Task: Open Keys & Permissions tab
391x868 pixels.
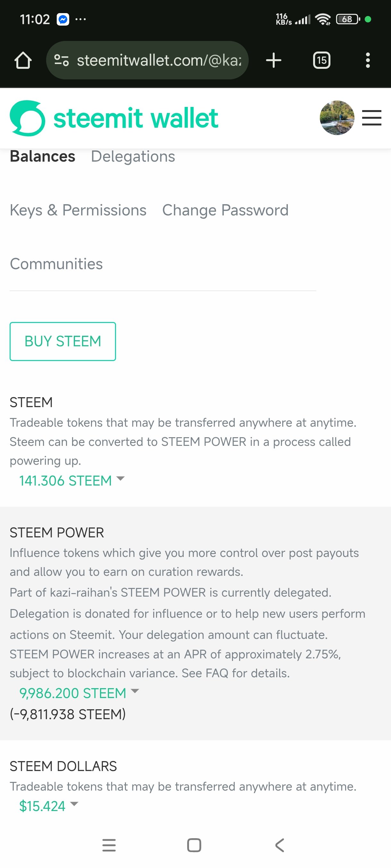Action: pos(78,210)
